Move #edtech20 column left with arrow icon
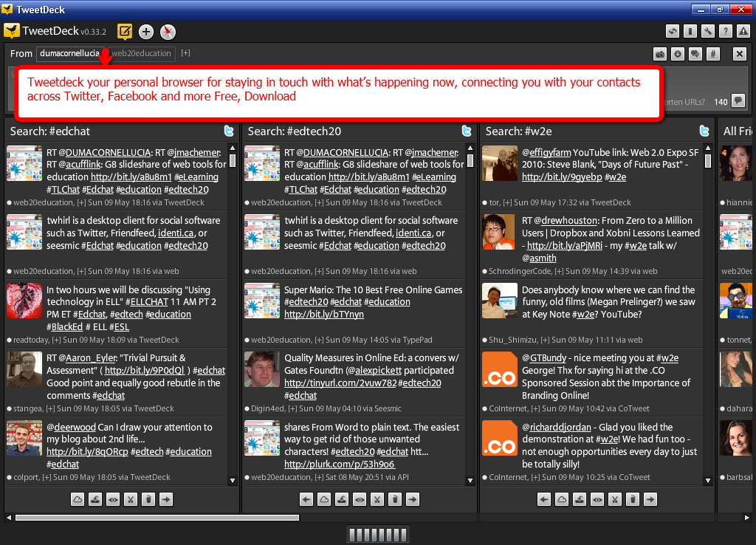 (306, 500)
